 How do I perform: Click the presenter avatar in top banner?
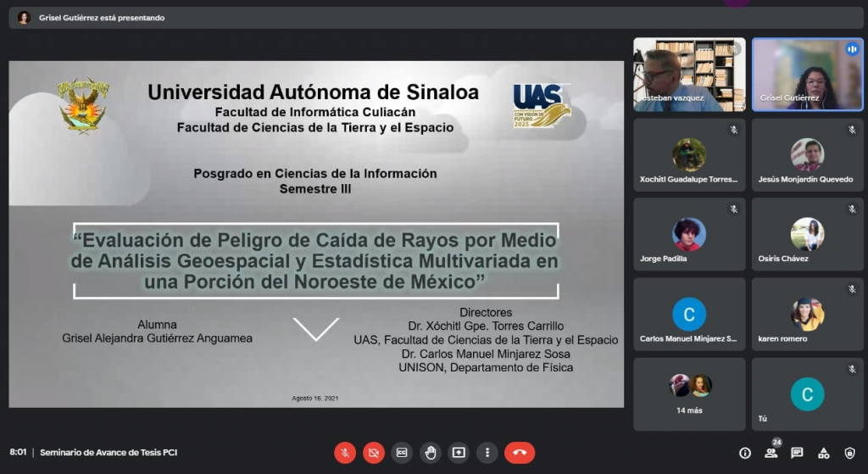[x=24, y=18]
